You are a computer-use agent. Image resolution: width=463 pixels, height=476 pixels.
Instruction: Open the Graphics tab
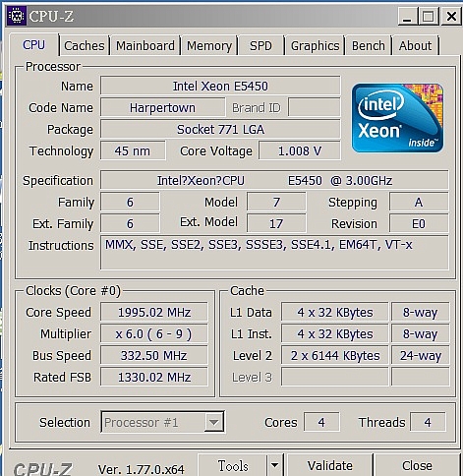(x=315, y=45)
